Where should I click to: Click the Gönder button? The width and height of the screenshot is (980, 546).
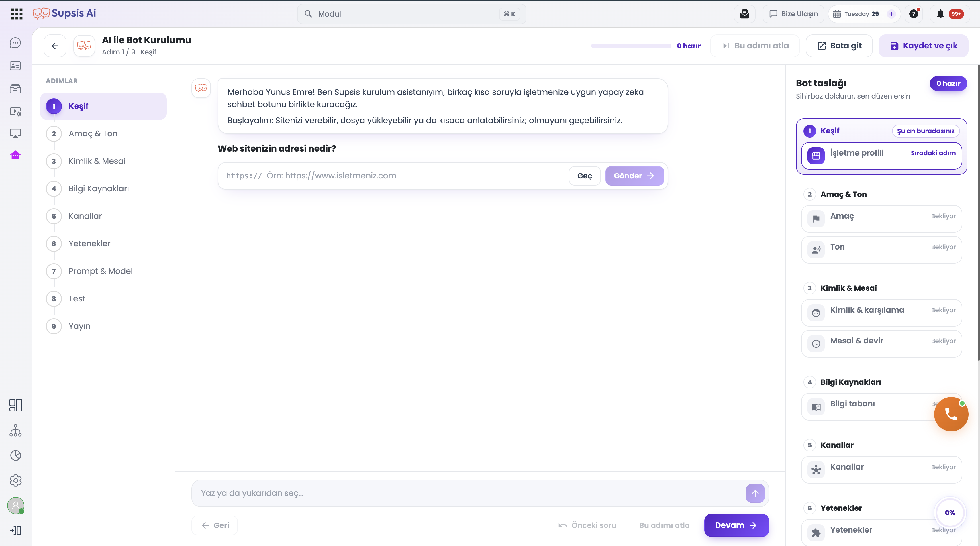click(635, 176)
